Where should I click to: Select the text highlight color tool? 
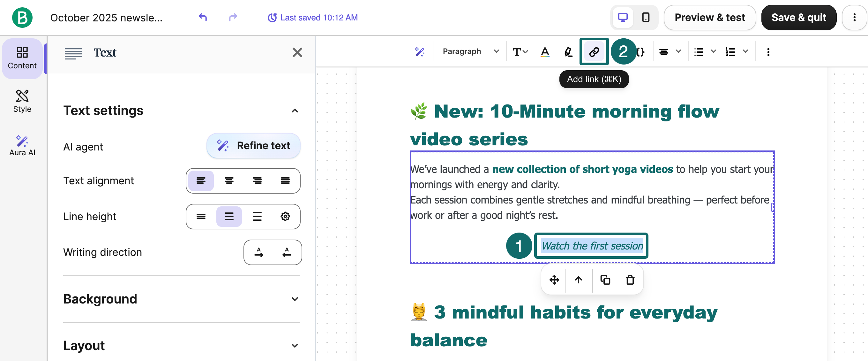(x=568, y=51)
